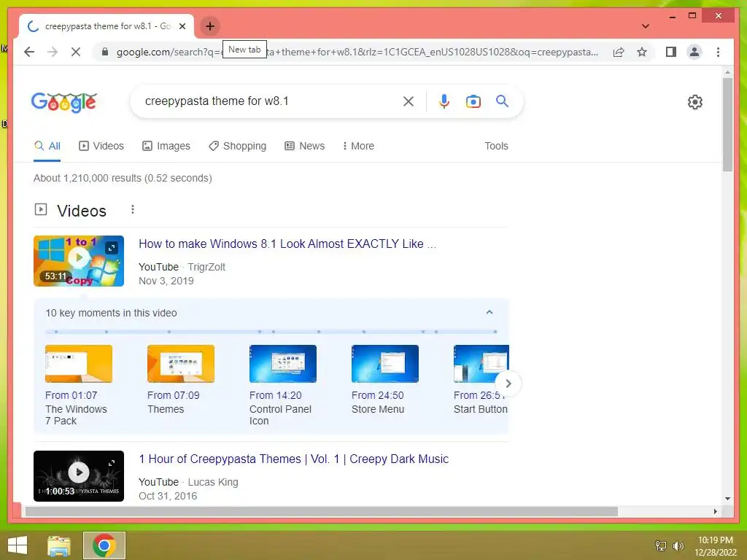Submit search with magnifying glass icon
Viewport: 747px width, 560px height.
(502, 101)
